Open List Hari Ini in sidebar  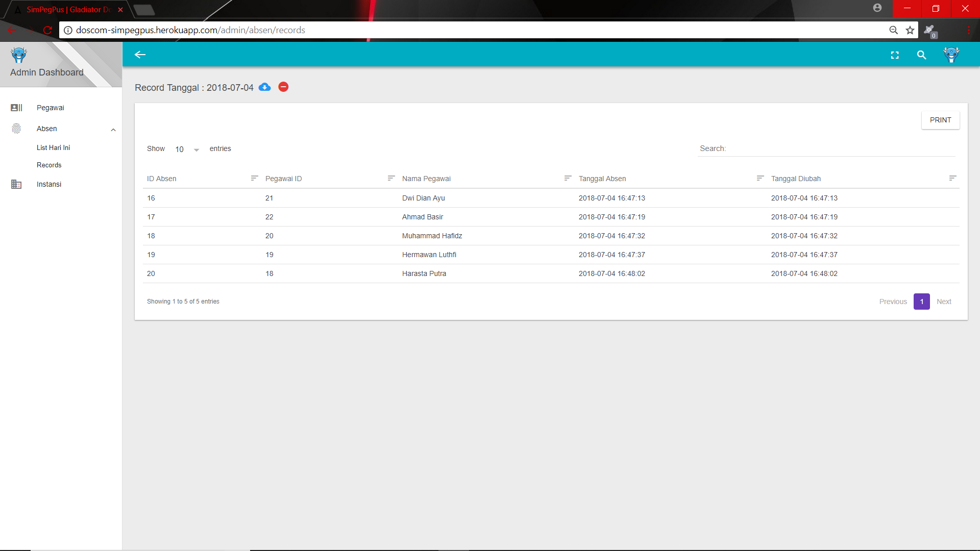(53, 147)
